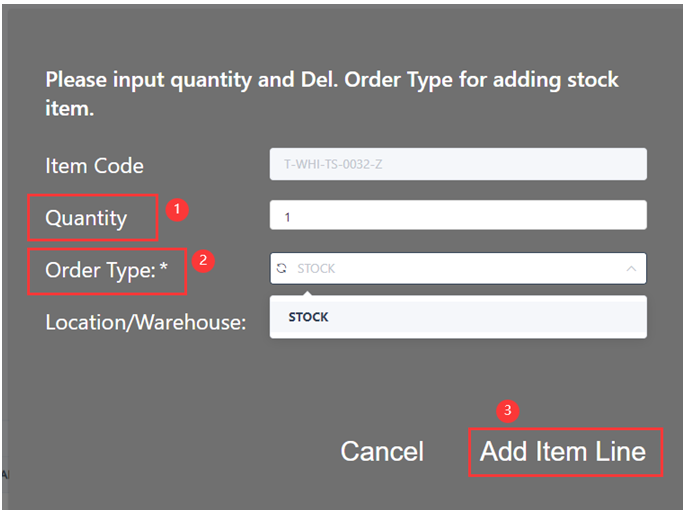
Task: Open the Order Type combo box
Action: click(x=458, y=268)
